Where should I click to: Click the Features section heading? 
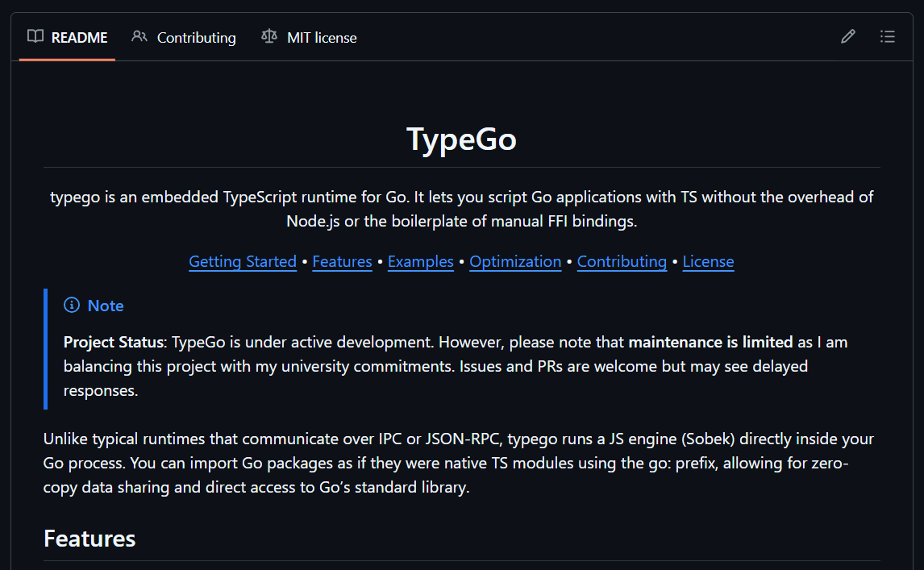click(x=89, y=538)
